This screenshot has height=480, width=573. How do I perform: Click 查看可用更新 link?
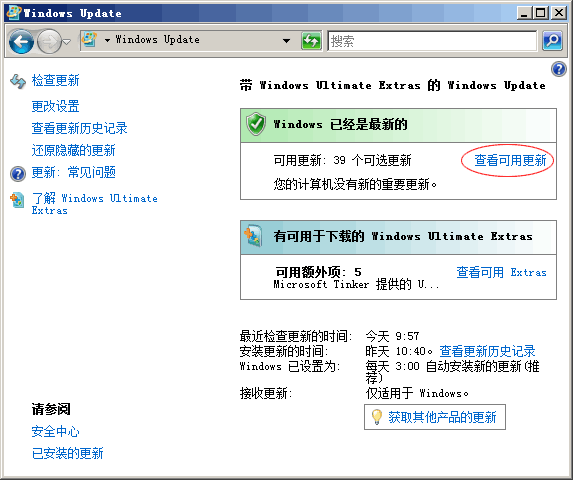[510, 160]
